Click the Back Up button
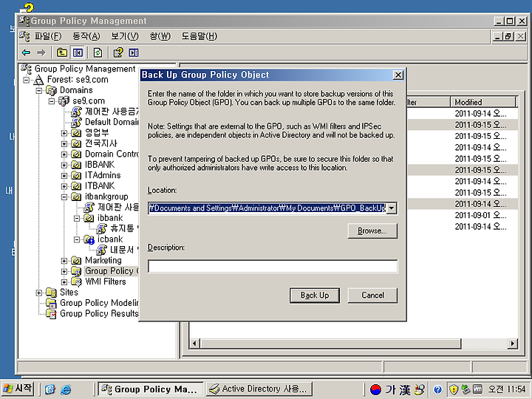Image resolution: width=532 pixels, height=399 pixels. coord(315,295)
